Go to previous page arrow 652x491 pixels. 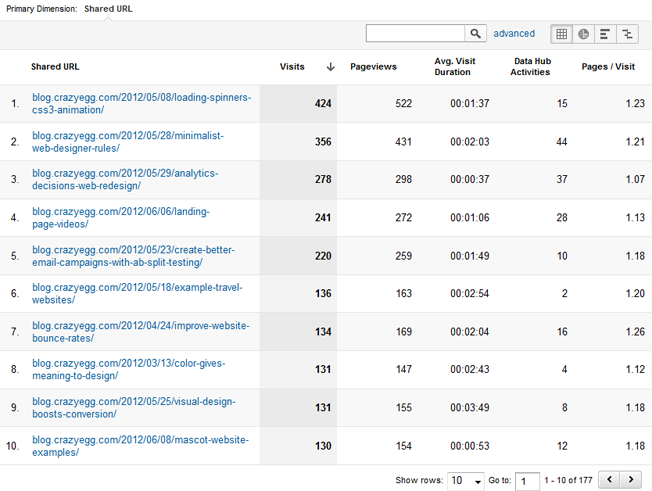[x=609, y=479]
